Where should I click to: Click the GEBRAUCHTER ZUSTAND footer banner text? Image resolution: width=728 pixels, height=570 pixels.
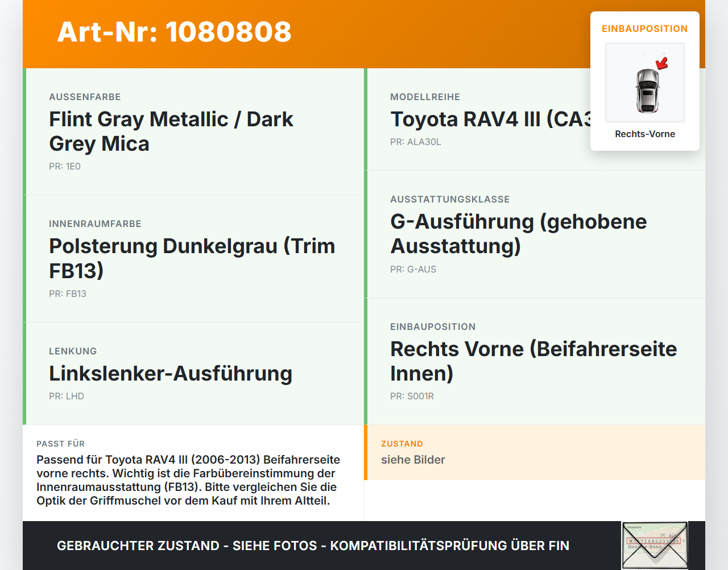(x=313, y=546)
